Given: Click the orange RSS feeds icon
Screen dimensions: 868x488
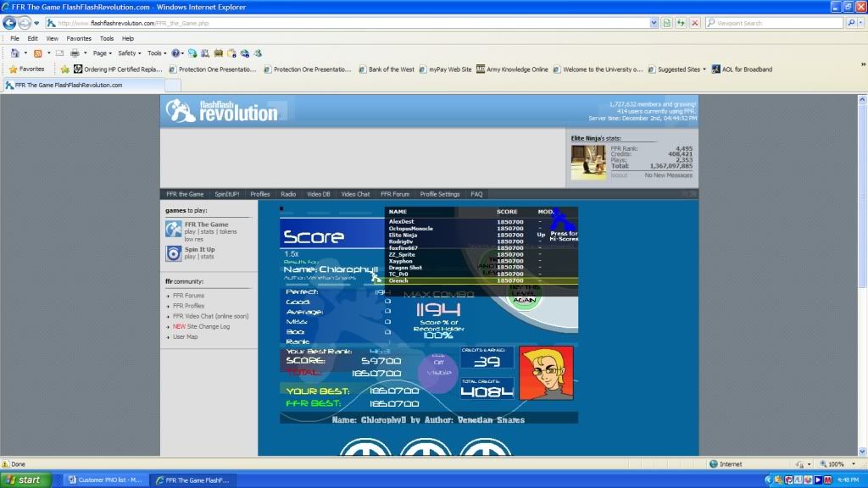Looking at the screenshot, I should (38, 53).
